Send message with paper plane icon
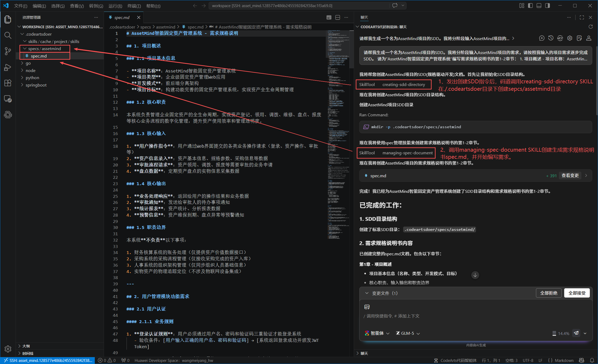Image resolution: width=598 pixels, height=364 pixels. 576,333
